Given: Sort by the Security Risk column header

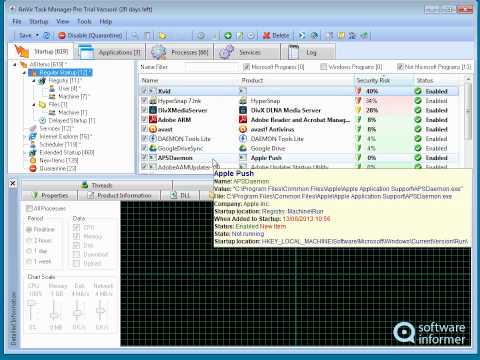Looking at the screenshot, I should point(383,80).
